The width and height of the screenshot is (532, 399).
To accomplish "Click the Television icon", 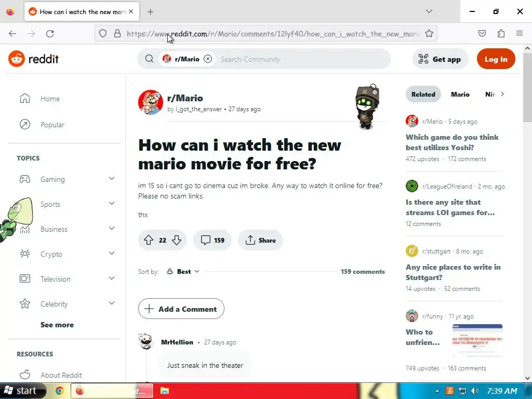I will [x=25, y=278].
